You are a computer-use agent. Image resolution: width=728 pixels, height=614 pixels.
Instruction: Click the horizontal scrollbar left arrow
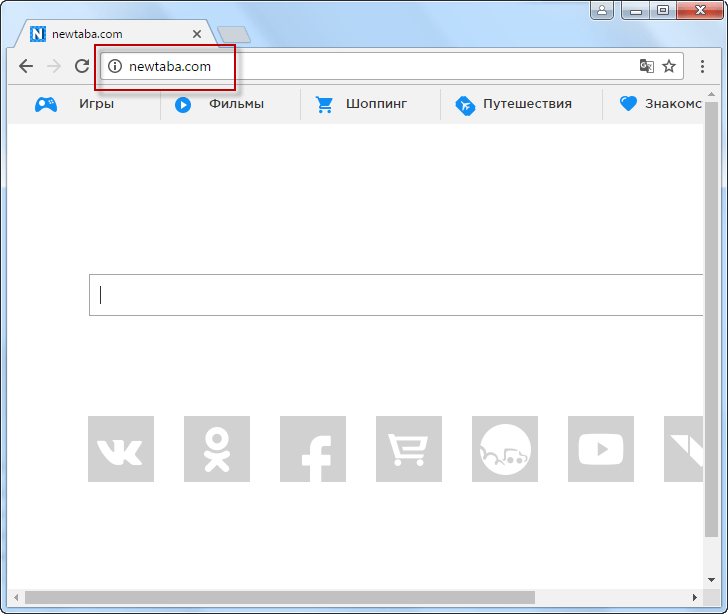[16, 597]
